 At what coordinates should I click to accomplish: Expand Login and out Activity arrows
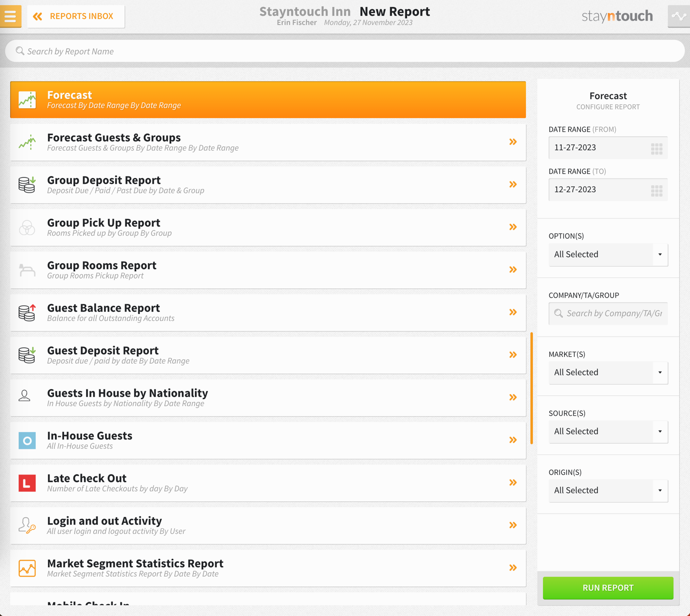[513, 525]
